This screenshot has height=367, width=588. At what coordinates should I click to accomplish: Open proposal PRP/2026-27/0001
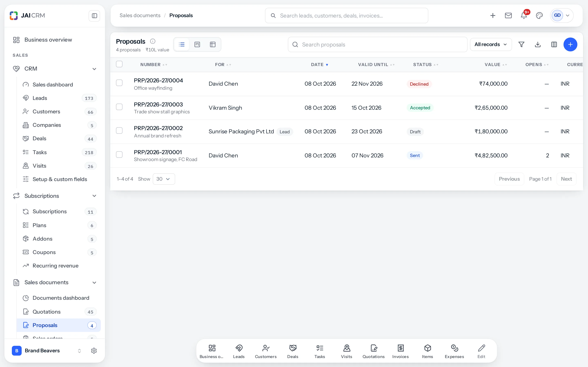coord(158,152)
